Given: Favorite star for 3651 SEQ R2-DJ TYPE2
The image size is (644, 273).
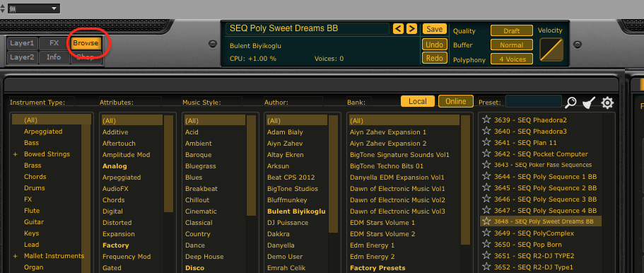Looking at the screenshot, I should (x=486, y=255).
